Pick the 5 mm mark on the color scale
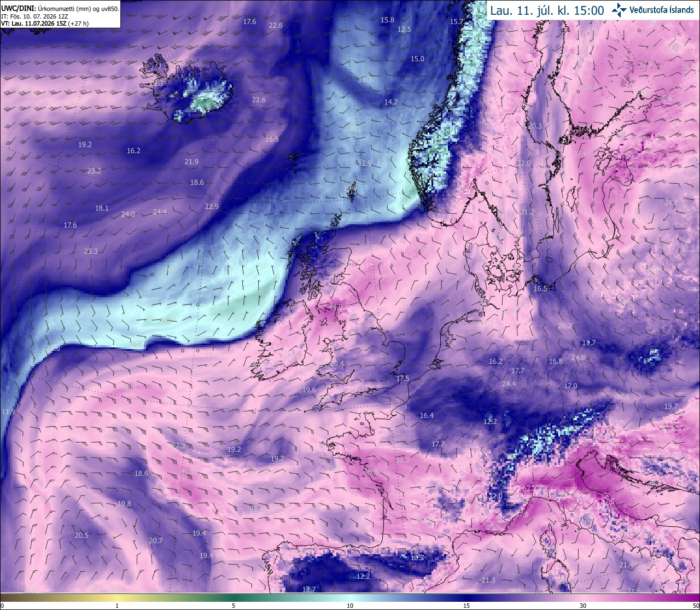700x610 pixels. coord(234,606)
